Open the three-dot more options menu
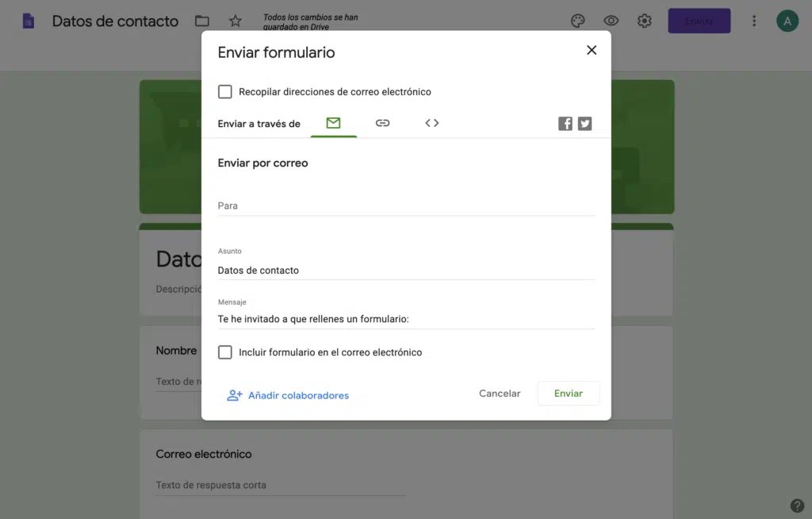812x519 pixels. click(x=753, y=21)
